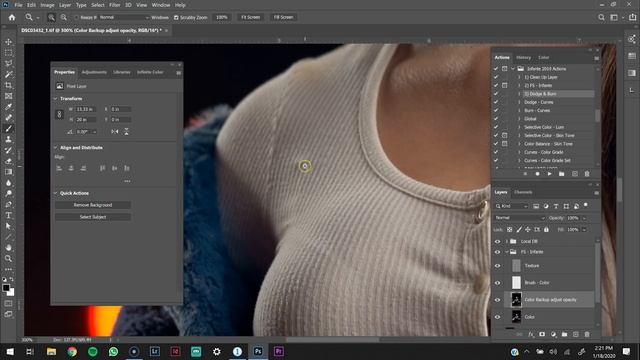Viewport: 640px width, 360px height.
Task: Select the Dodge tool
Action: click(8, 193)
